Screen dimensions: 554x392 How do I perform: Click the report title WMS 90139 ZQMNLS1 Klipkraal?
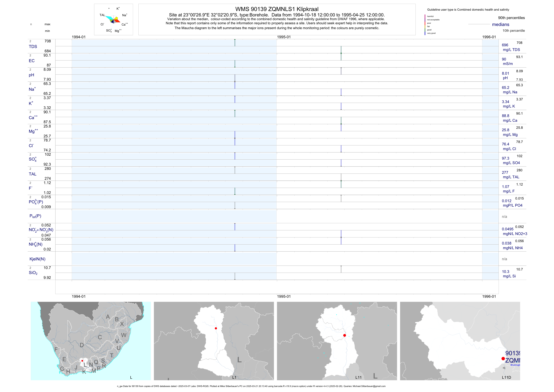(x=277, y=9)
